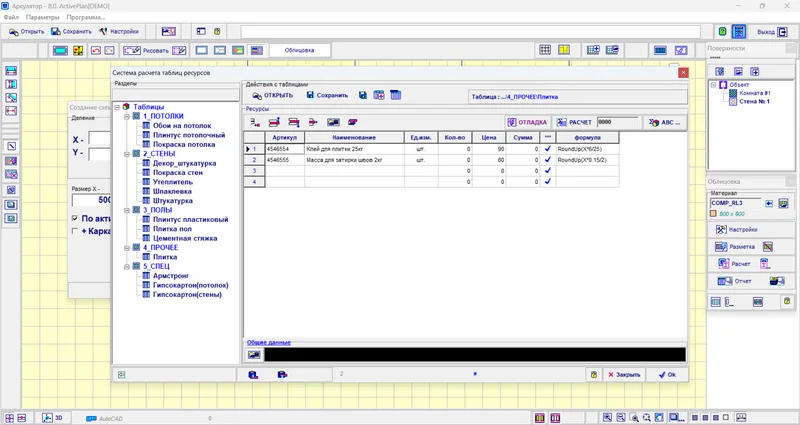Screen dimensions: 800x425
Task: Click the calculator icon in top toolbar
Action: point(739,32)
